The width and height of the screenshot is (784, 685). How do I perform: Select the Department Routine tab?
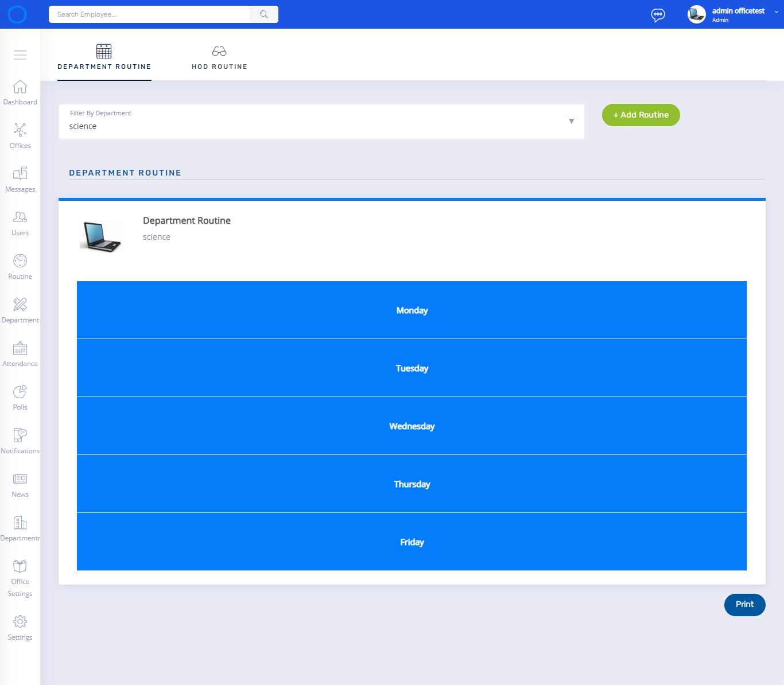pyautogui.click(x=104, y=58)
